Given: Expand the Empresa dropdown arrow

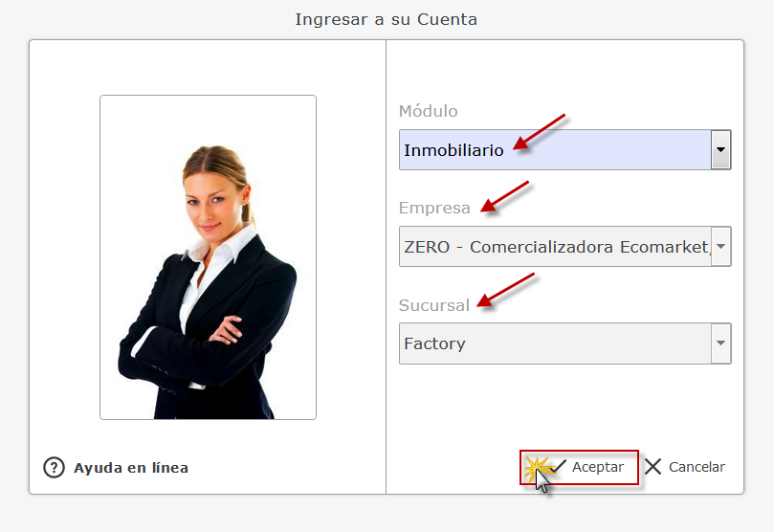Looking at the screenshot, I should tap(720, 246).
